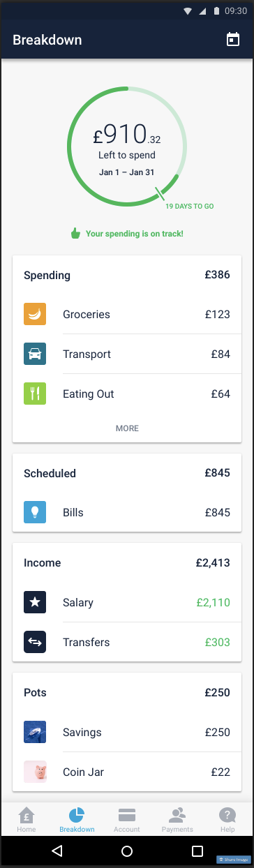Open the Help tab
The image size is (254, 868).
click(x=227, y=820)
